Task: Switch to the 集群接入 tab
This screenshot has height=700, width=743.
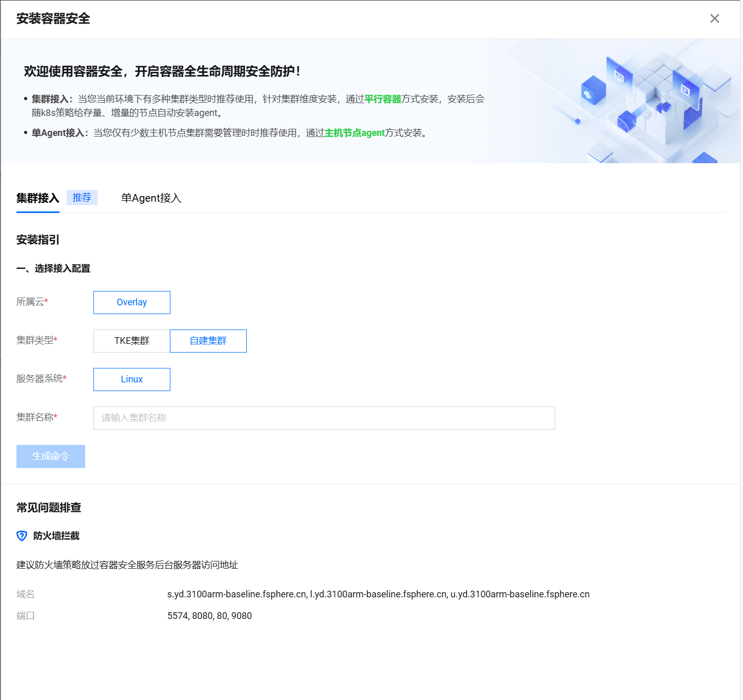Action: [37, 198]
